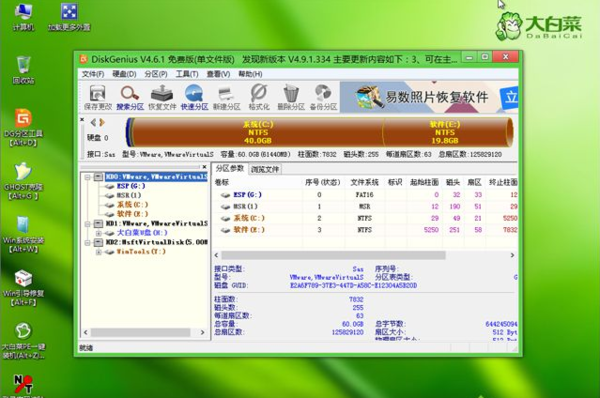Switch to the 浏览文件 tab
The width and height of the screenshot is (600, 398).
coord(265,169)
